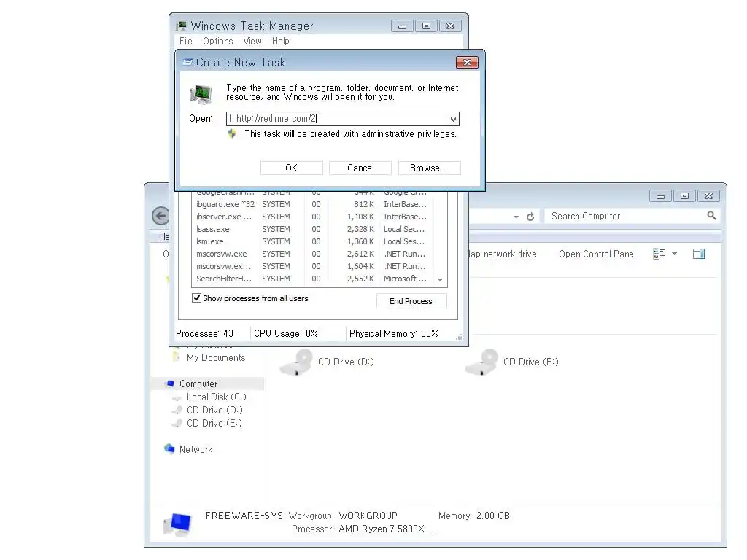Toggle Show processes from all users checkbox

point(196,298)
